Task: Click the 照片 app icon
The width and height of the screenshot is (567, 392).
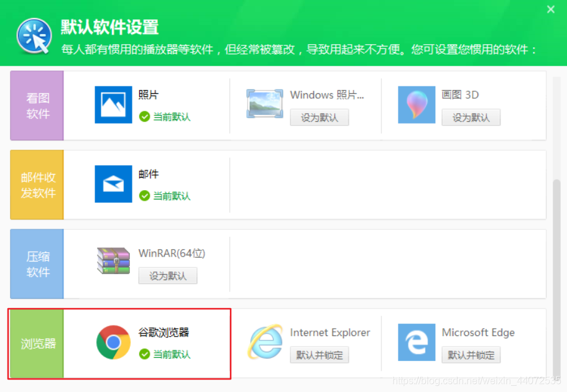Action: click(113, 105)
